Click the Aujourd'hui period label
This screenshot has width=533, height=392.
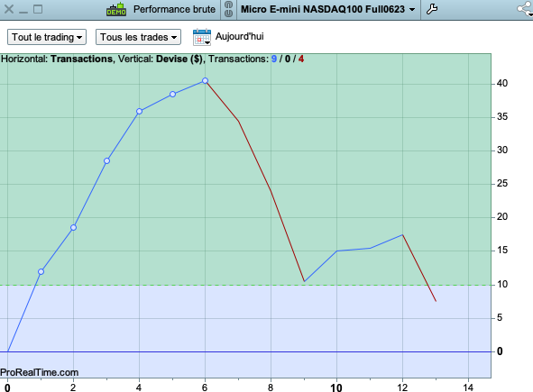[x=240, y=36]
